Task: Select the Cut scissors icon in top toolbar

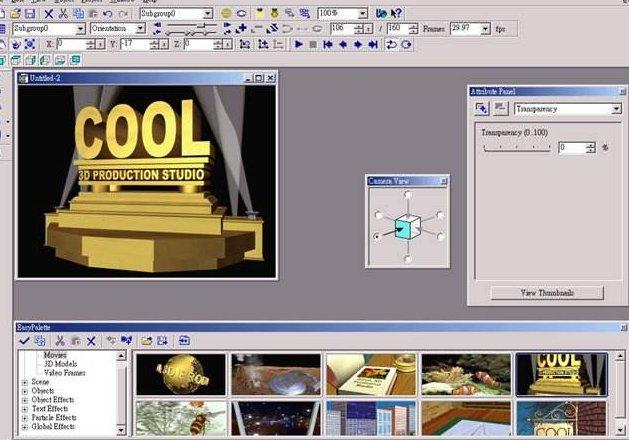Action: click(x=63, y=14)
